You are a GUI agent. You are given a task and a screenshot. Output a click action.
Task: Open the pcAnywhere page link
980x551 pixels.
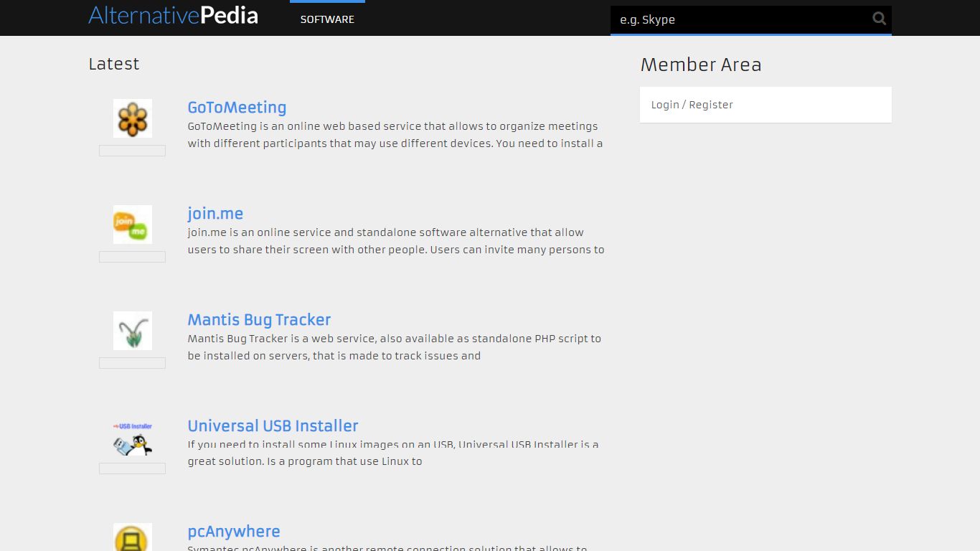[x=234, y=531]
